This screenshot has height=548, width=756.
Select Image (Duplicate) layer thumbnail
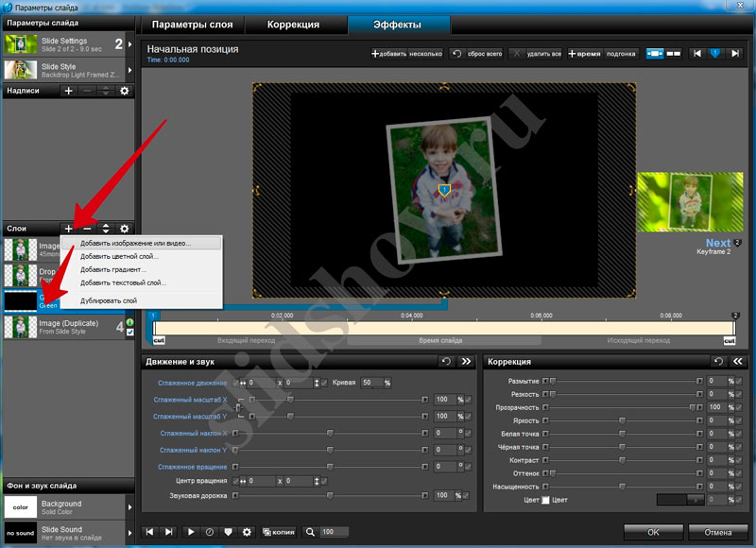[21, 327]
